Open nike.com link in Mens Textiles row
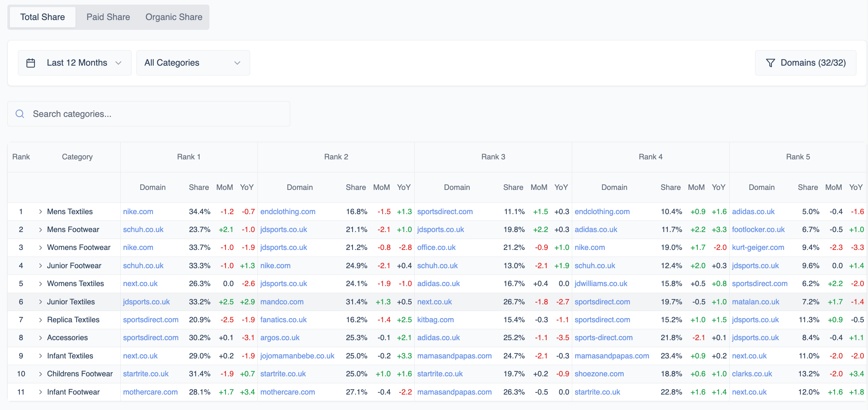The width and height of the screenshot is (868, 410). click(138, 211)
